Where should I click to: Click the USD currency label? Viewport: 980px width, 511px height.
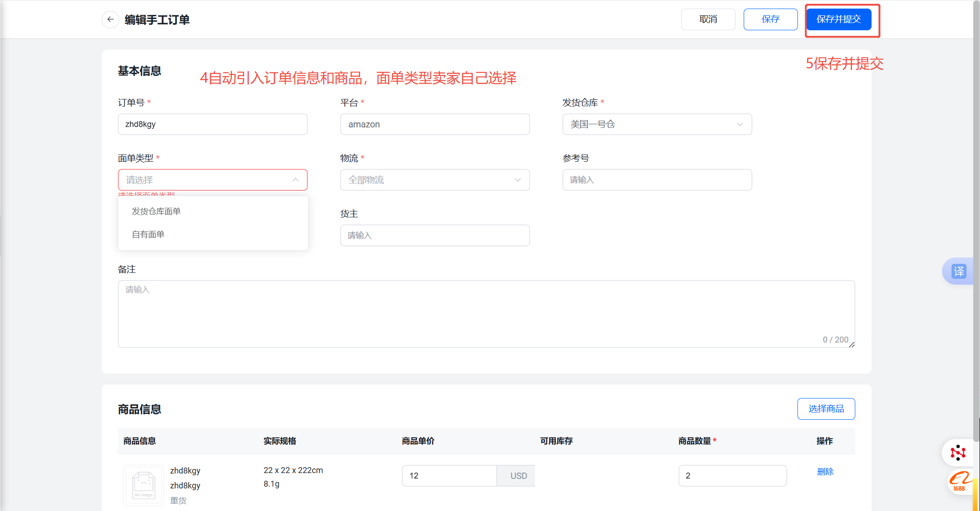pyautogui.click(x=518, y=476)
